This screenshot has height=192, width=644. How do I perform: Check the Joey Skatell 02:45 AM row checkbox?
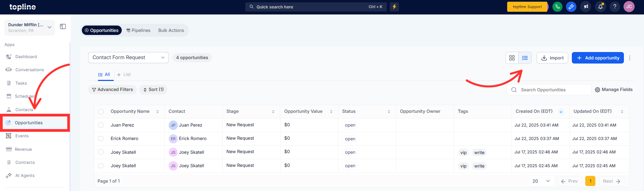click(101, 165)
